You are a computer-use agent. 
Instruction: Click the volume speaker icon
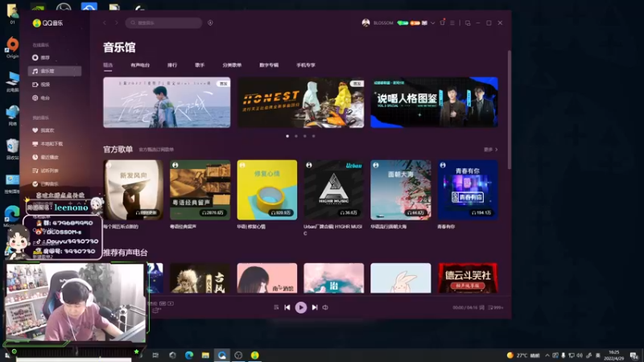tap(325, 307)
